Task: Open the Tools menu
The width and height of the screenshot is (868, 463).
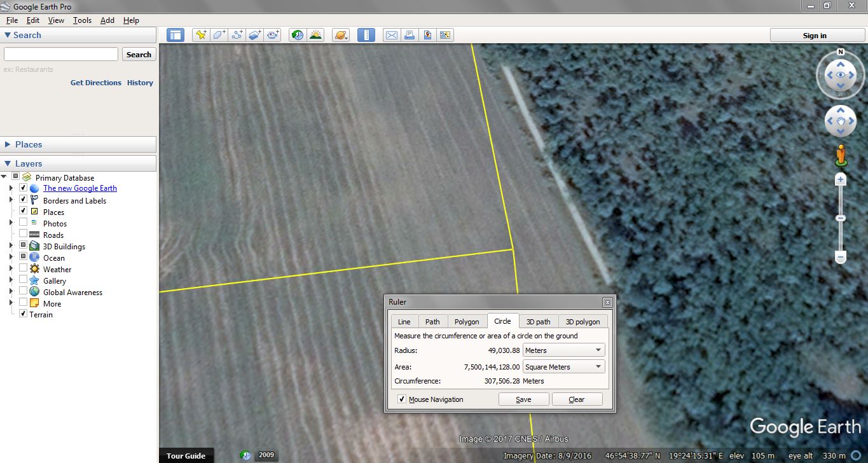Action: 82,20
